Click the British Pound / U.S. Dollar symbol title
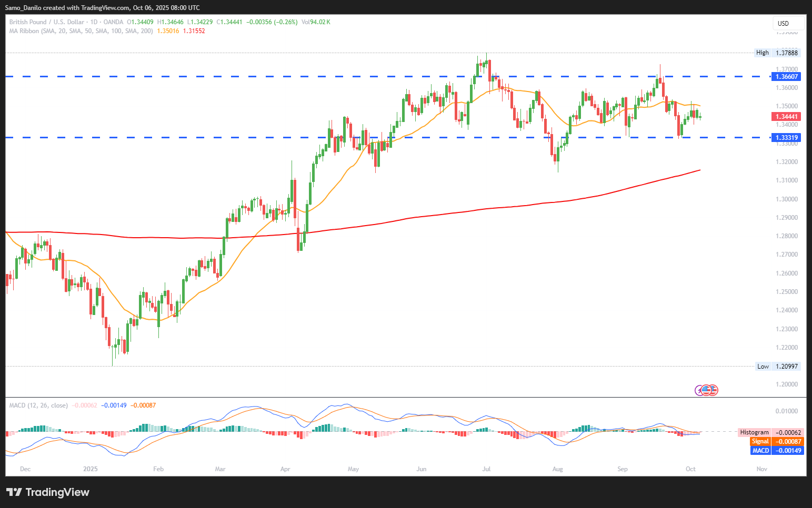Screen dimensions: 812x508 [47, 22]
